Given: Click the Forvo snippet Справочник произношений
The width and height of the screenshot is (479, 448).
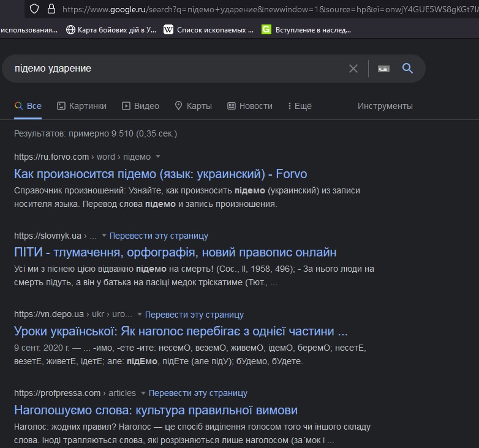Looking at the screenshot, I should tap(187, 197).
